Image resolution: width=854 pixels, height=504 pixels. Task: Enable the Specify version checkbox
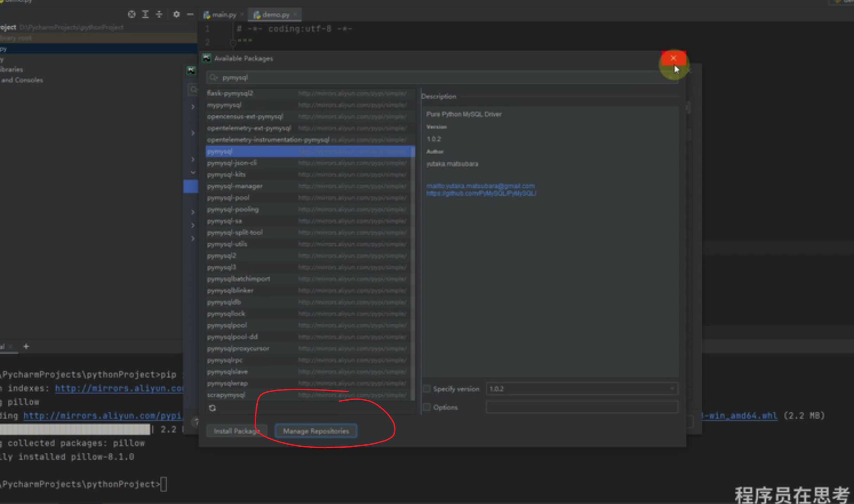point(427,388)
